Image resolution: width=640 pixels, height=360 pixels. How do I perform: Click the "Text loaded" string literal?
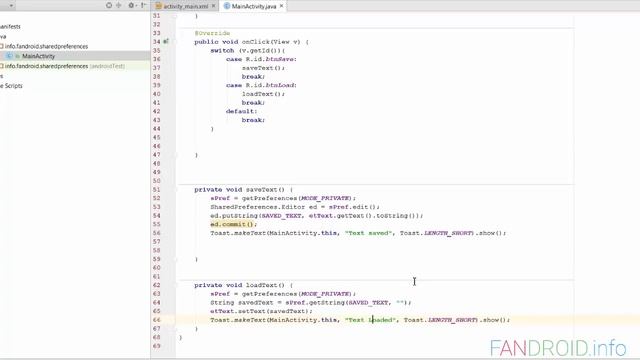[x=370, y=320]
